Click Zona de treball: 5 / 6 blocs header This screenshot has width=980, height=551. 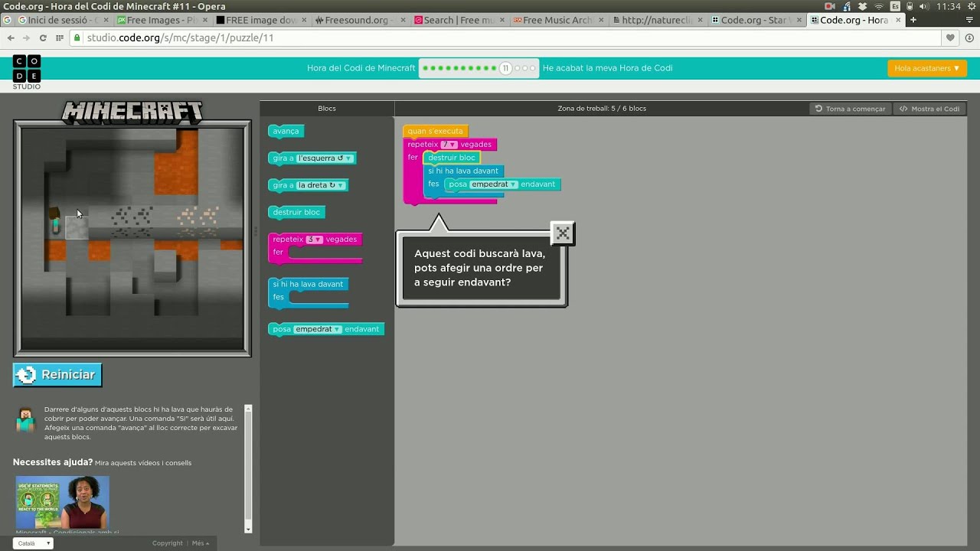click(x=602, y=109)
